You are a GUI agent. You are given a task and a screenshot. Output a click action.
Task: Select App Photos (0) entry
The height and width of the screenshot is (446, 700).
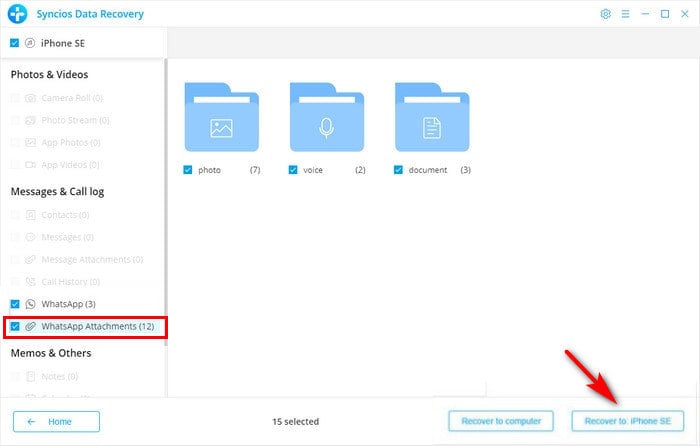(71, 142)
